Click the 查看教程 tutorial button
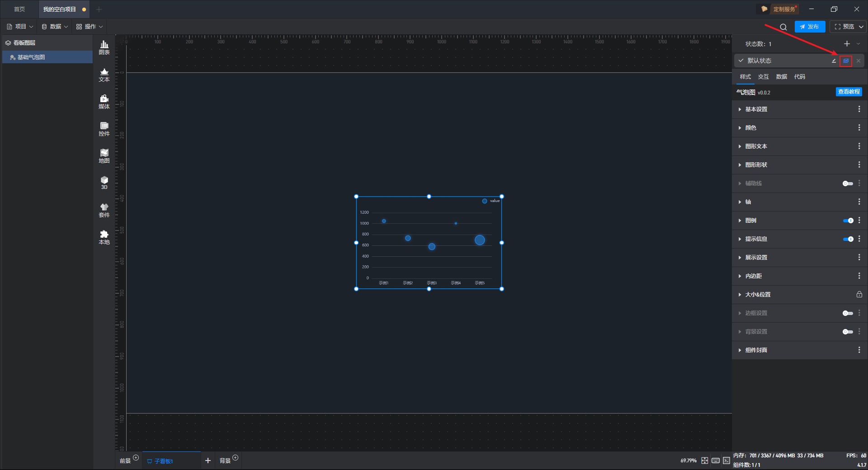Image resolution: width=868 pixels, height=470 pixels. (849, 92)
